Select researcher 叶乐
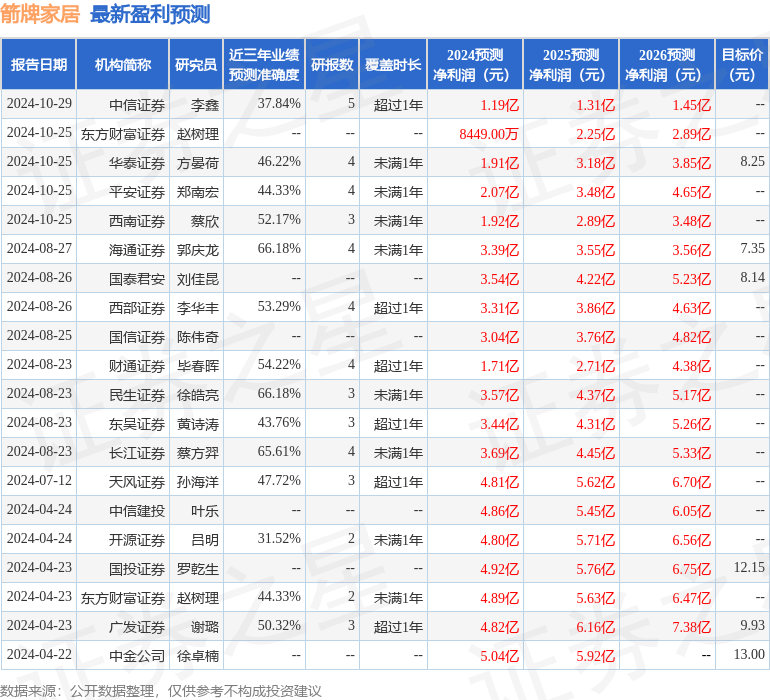 [205, 510]
